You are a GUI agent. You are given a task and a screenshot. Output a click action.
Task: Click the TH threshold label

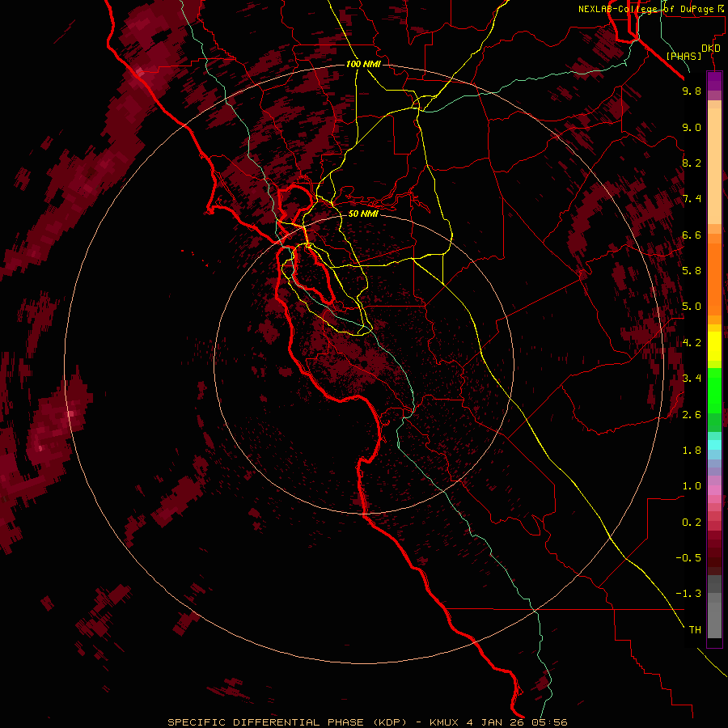click(695, 630)
